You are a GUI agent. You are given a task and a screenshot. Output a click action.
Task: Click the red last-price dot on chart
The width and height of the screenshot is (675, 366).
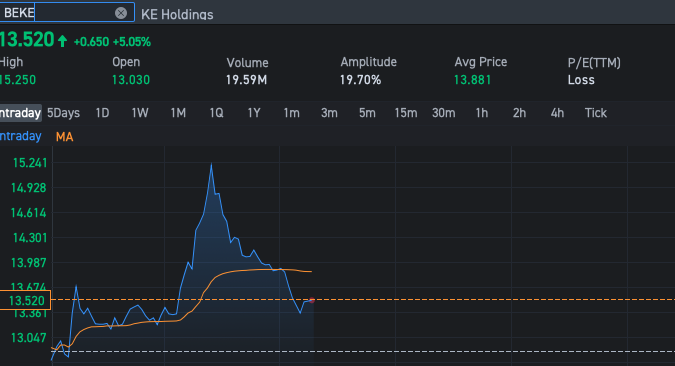point(312,301)
